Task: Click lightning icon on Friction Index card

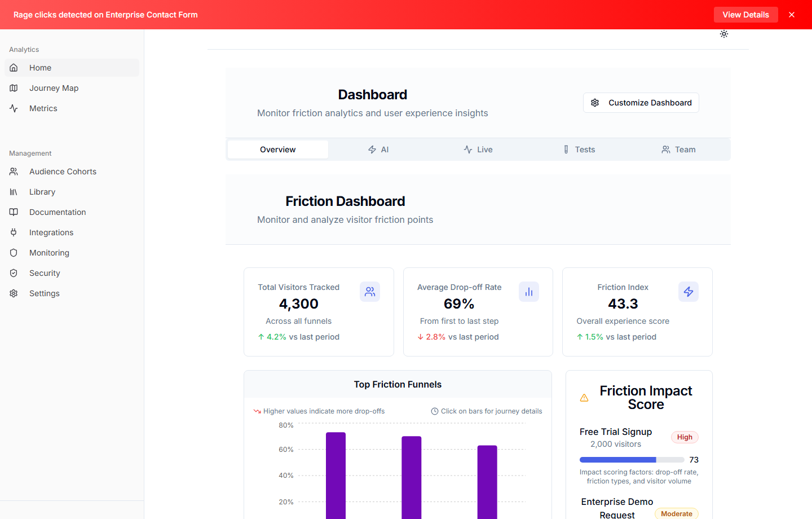Action: click(x=689, y=292)
